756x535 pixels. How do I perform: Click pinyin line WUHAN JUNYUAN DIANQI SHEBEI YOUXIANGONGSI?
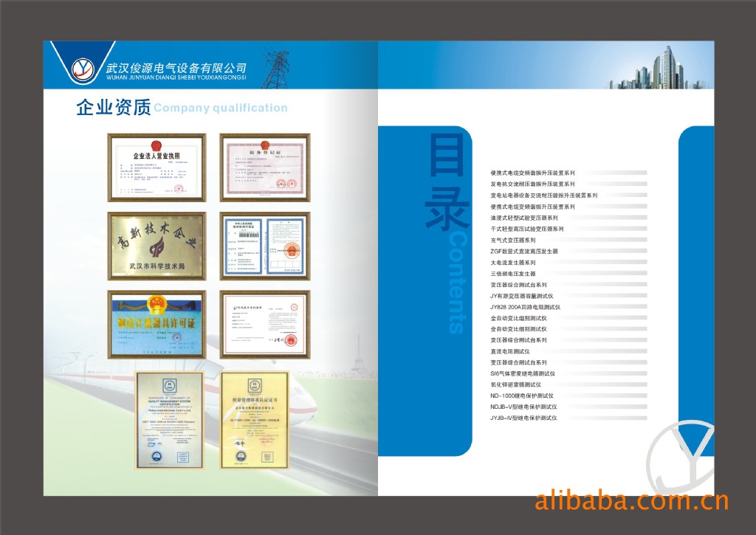pos(176,77)
